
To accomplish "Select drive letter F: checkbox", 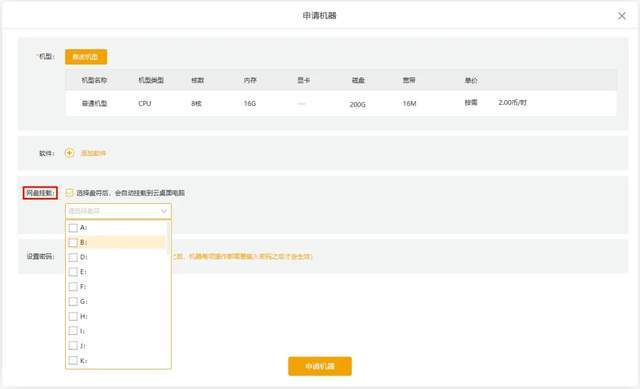I will (x=73, y=287).
